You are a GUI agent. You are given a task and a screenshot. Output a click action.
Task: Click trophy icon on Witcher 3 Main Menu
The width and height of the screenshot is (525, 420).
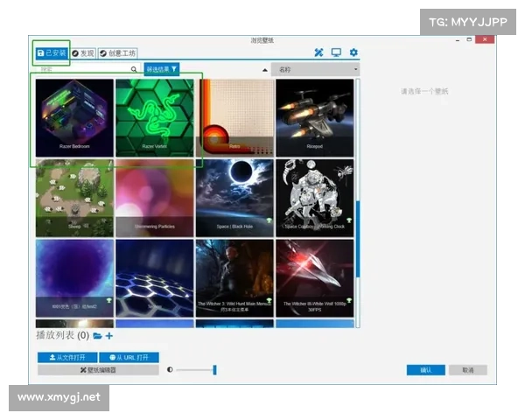pos(269,300)
